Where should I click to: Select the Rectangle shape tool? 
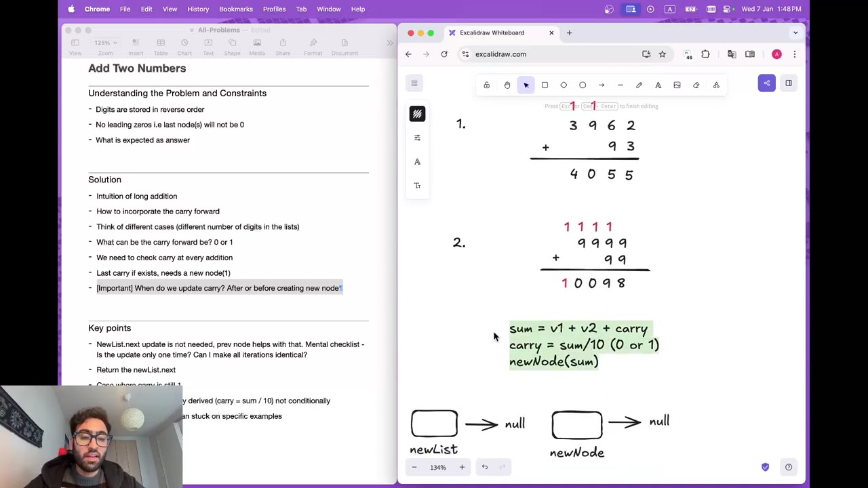point(545,85)
